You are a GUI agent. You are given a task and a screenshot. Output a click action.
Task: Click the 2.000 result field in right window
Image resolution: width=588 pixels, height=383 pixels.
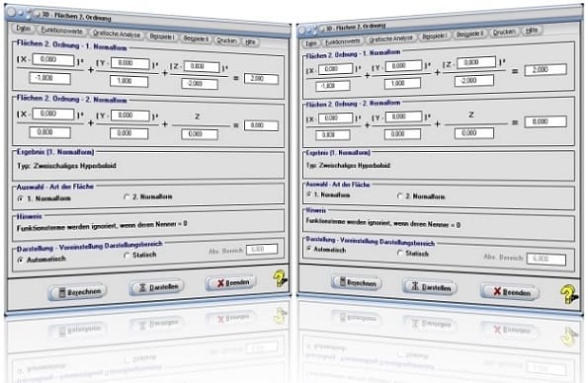[x=546, y=70]
